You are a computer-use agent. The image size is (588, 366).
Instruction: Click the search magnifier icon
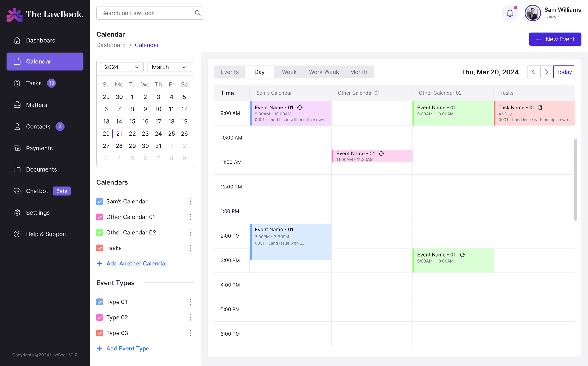click(x=198, y=13)
